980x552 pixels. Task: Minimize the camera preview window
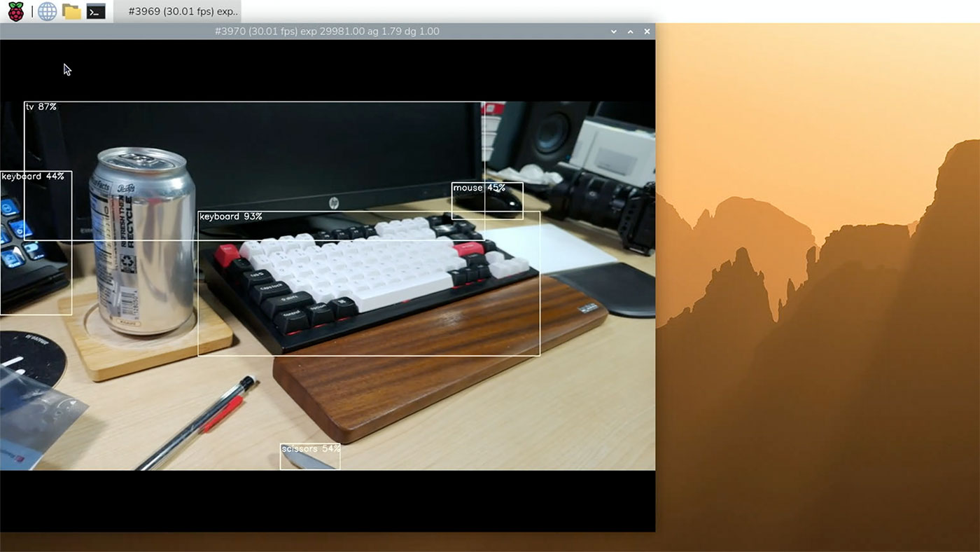pos(614,32)
